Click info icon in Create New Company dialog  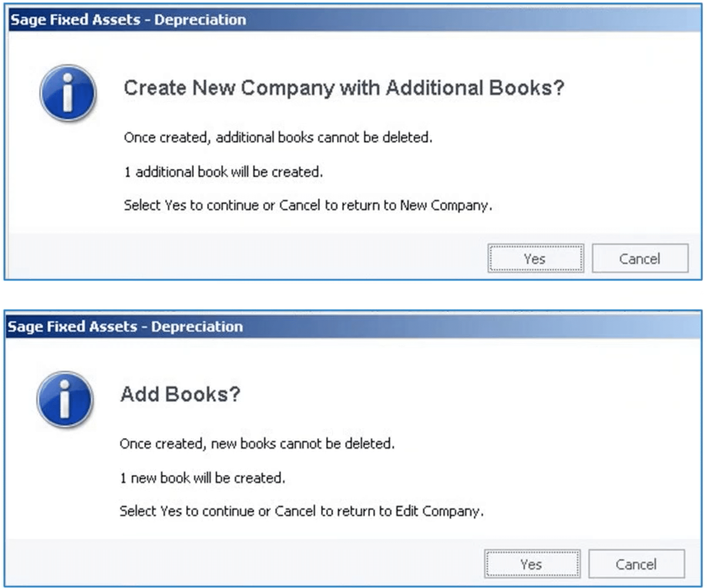[x=68, y=93]
